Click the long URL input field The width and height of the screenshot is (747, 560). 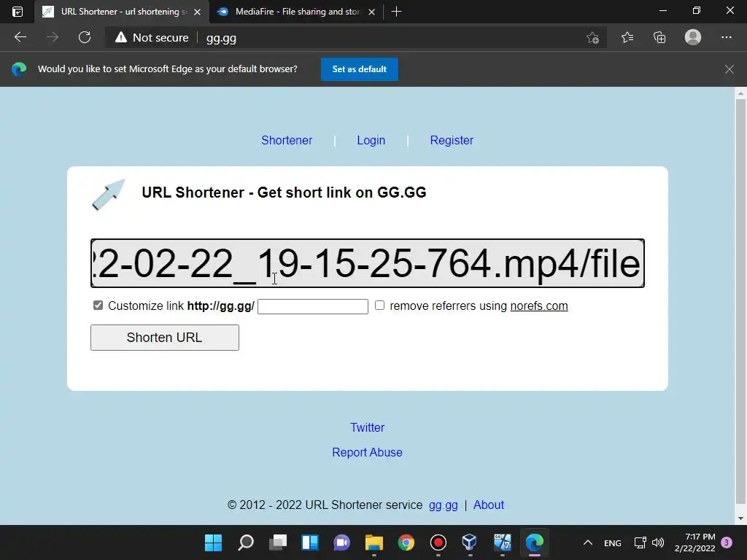point(368,263)
